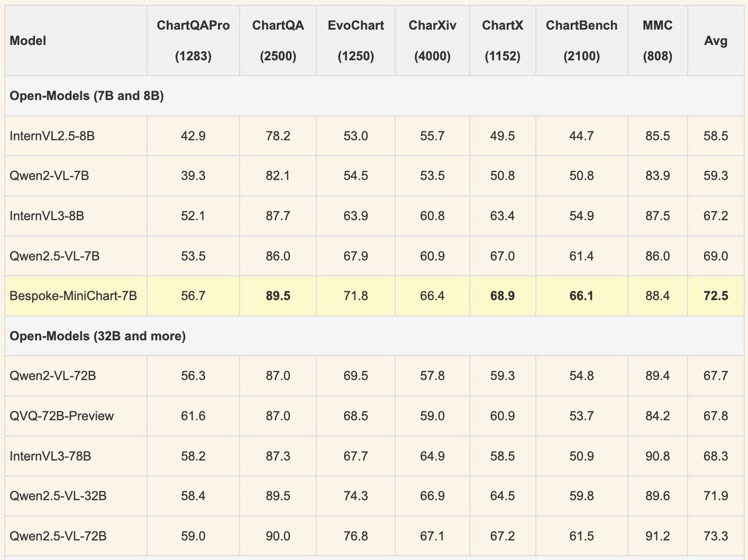
Task: Click Qwen2.5-VL-72B average 73.3
Action: 715,535
